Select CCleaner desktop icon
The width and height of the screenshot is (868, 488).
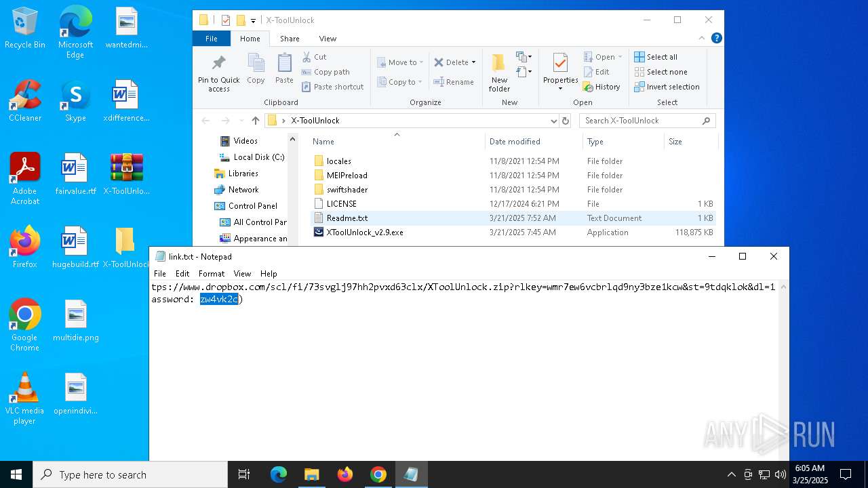25,102
